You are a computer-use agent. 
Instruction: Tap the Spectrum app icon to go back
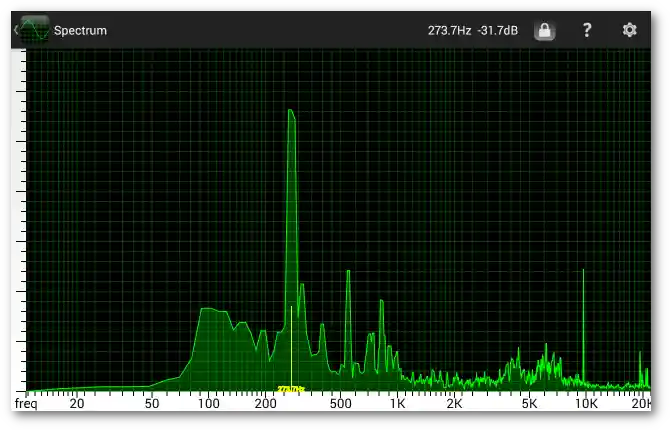[34, 30]
